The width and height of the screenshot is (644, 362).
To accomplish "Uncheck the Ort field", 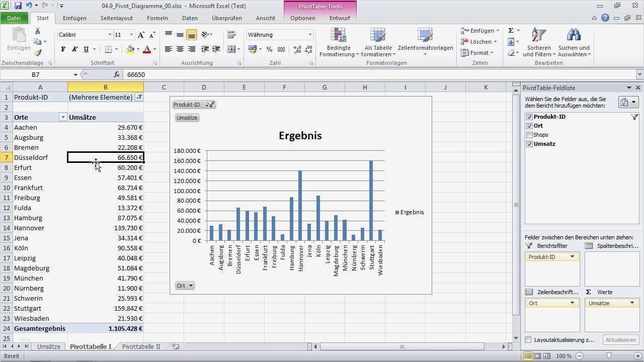I will pos(529,126).
